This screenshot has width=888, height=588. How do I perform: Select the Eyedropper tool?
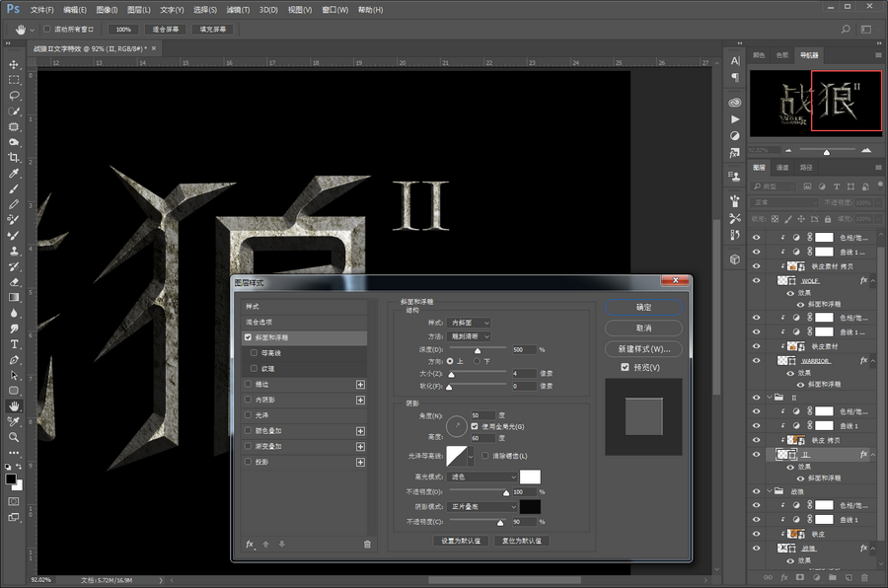tap(14, 174)
